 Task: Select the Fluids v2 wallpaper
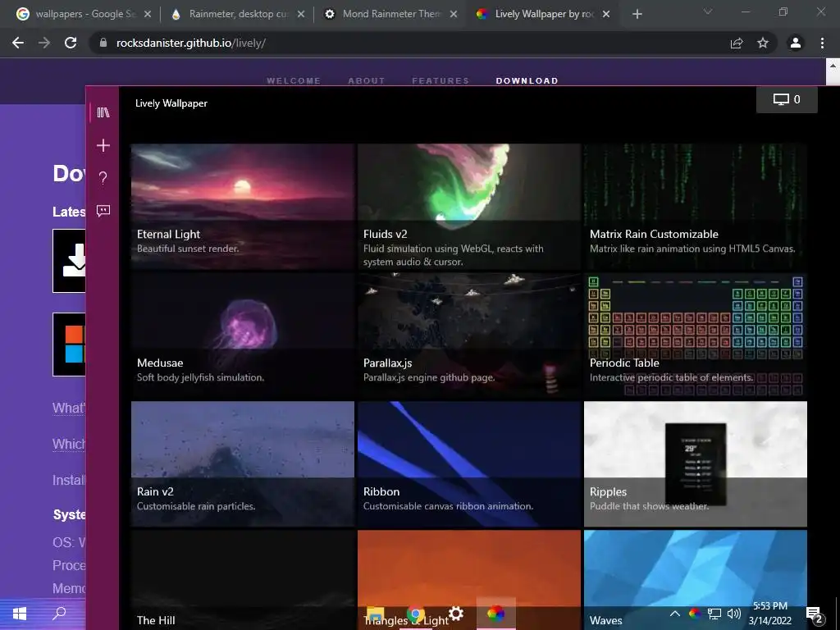468,206
